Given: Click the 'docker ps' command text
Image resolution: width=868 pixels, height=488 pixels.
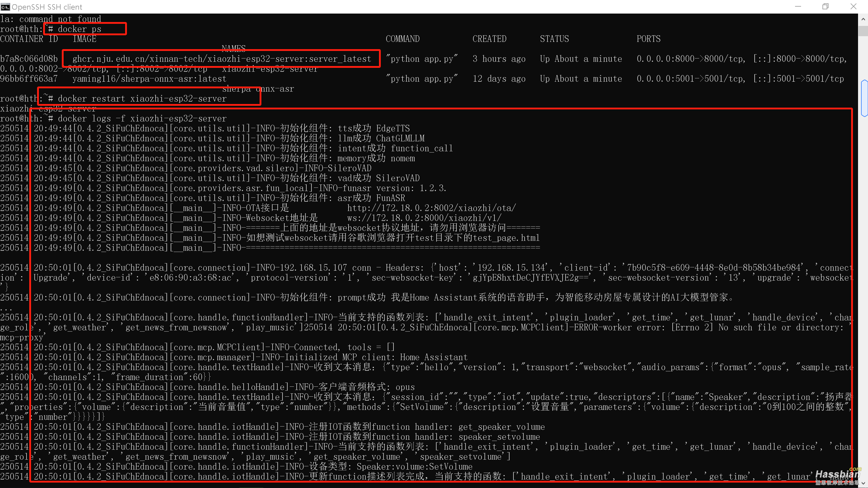Looking at the screenshot, I should pos(80,29).
